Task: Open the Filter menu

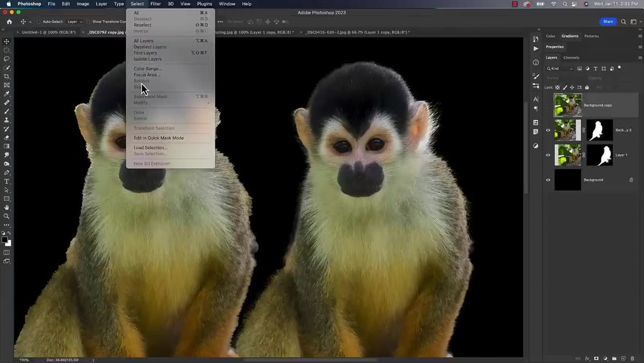Action: point(156,4)
